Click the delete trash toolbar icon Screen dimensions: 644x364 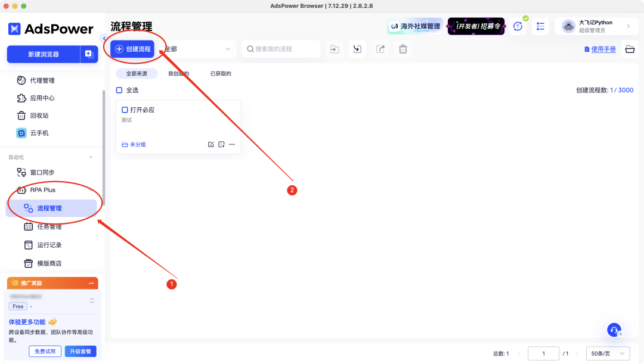(403, 49)
